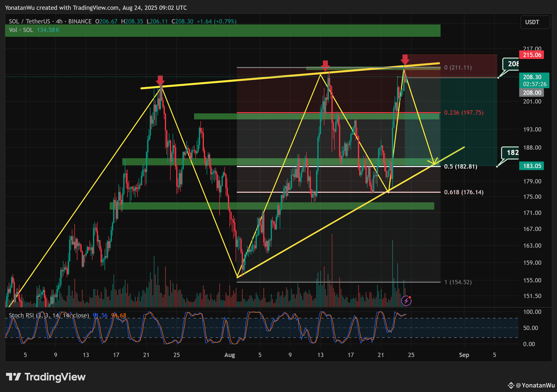The width and height of the screenshot is (557, 392).
Task: Select Fibonacci level 0.5 (182.81) label
Action: click(460, 167)
